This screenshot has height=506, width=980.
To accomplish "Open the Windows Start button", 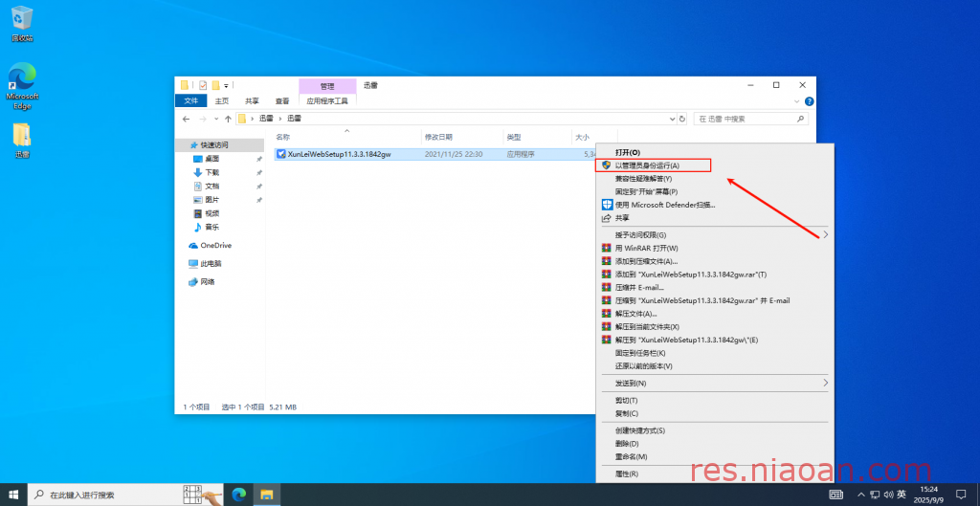I will point(14,495).
